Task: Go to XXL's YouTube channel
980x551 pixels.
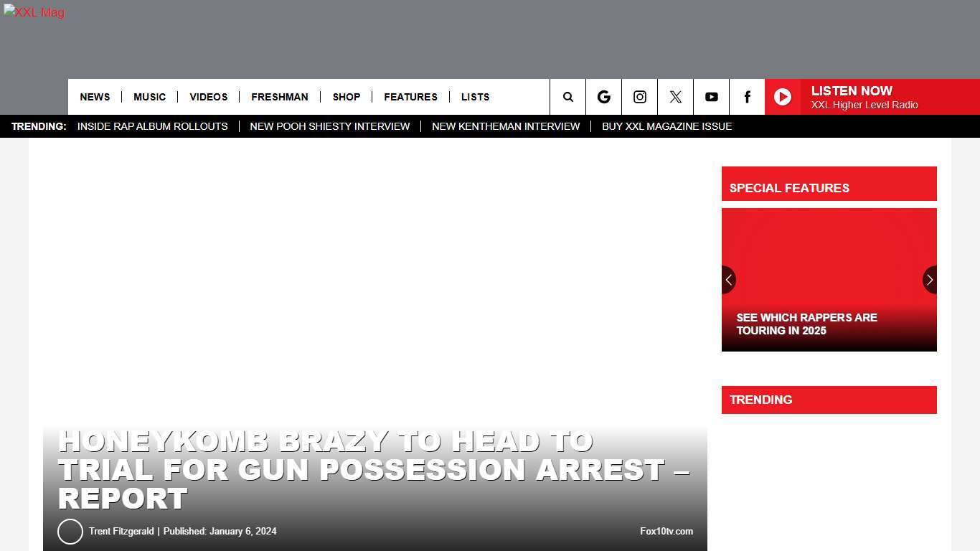Action: [711, 97]
